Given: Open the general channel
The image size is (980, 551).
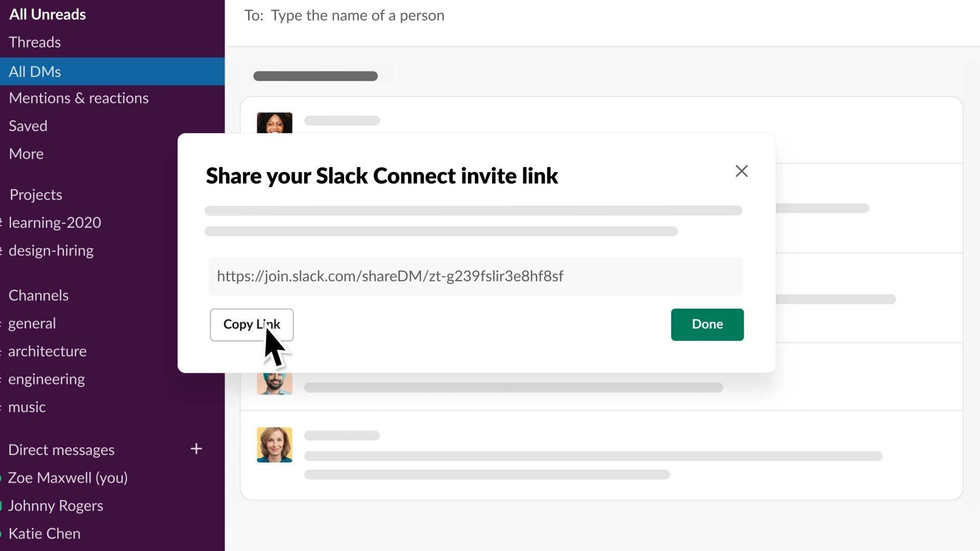Looking at the screenshot, I should (x=32, y=323).
